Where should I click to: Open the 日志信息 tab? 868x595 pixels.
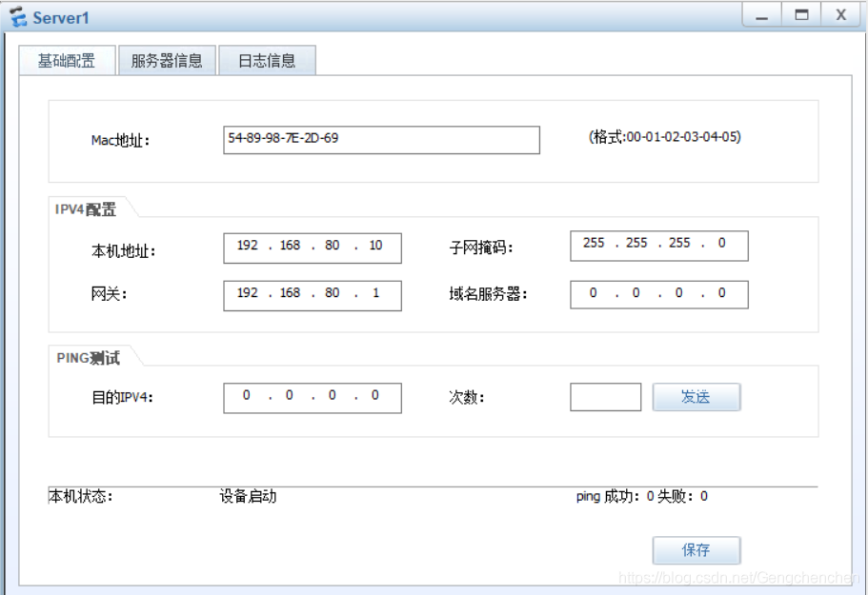click(x=267, y=60)
